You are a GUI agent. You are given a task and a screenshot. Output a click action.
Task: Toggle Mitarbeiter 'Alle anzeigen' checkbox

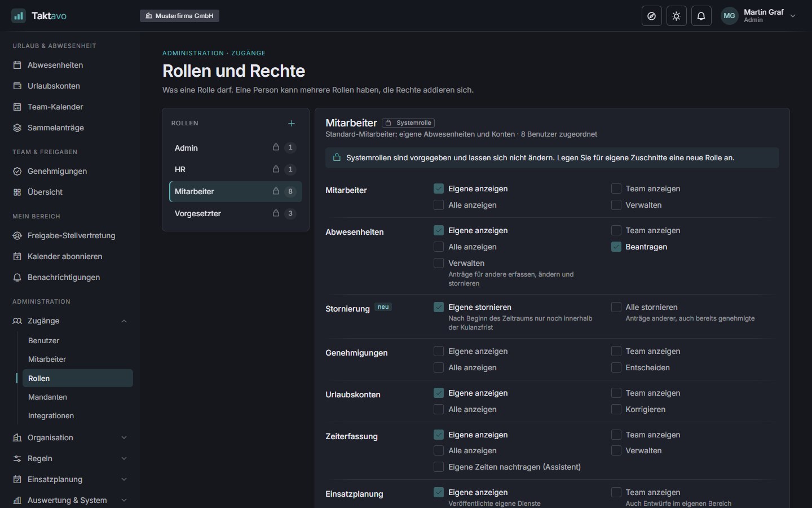coord(439,205)
